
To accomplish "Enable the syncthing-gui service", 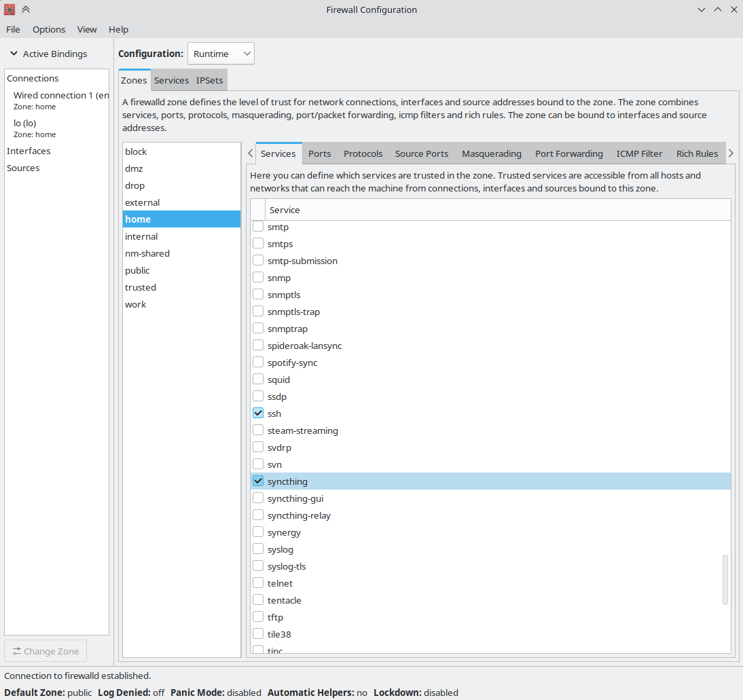I will pyautogui.click(x=258, y=498).
